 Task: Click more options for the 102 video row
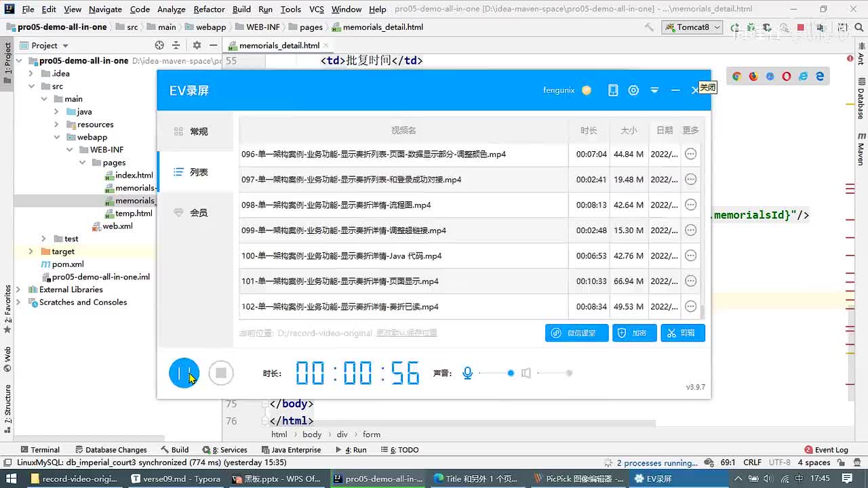(x=690, y=306)
